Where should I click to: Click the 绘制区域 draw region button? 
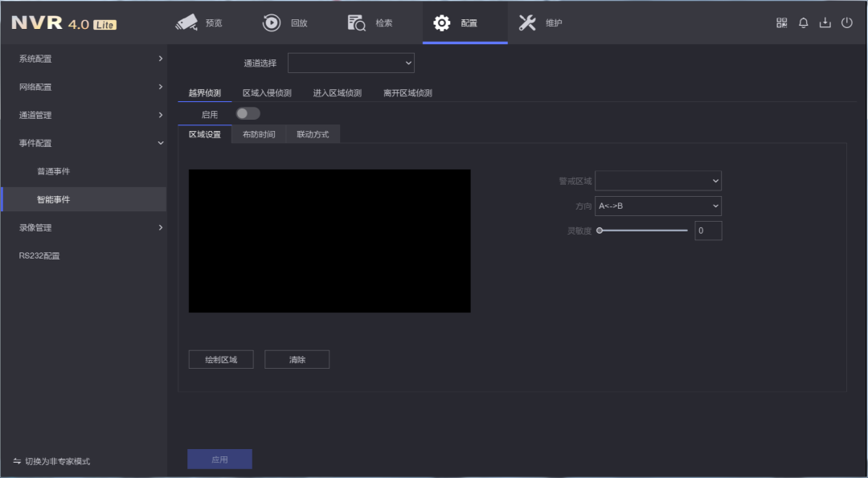click(x=220, y=359)
